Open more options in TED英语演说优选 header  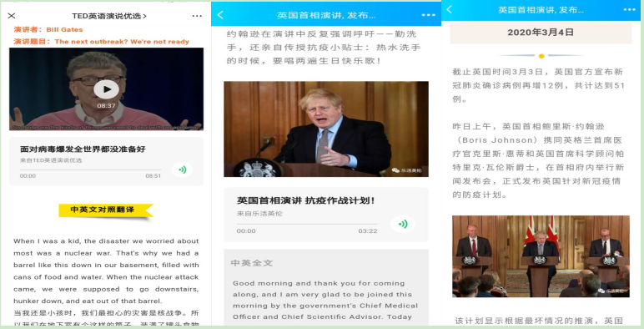197,16
